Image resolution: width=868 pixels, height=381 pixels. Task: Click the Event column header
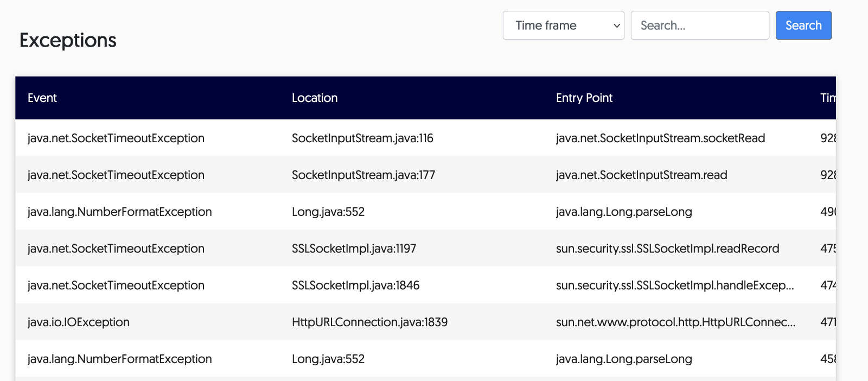42,98
